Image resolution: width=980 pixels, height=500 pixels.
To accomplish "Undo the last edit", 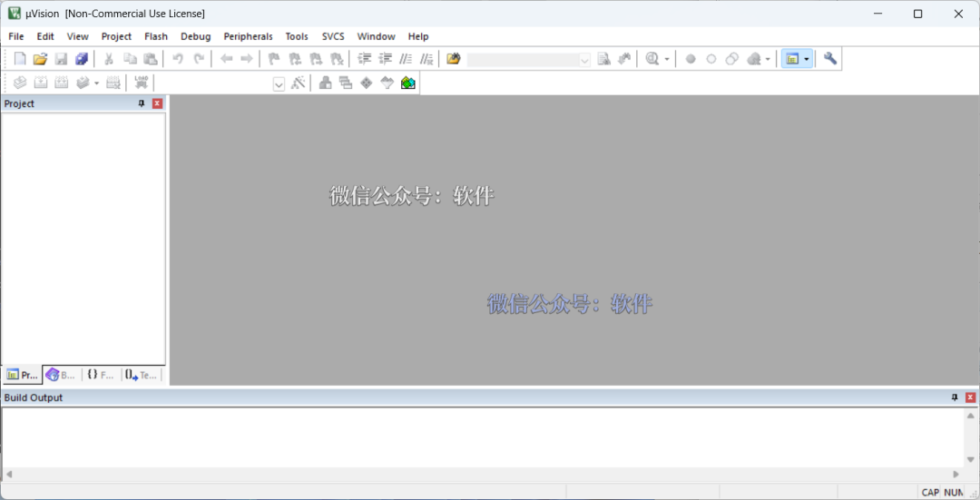I will [x=178, y=59].
